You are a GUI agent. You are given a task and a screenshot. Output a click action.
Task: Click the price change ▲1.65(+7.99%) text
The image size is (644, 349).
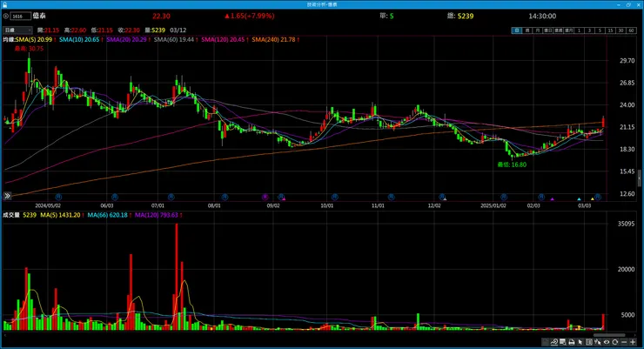(x=250, y=16)
